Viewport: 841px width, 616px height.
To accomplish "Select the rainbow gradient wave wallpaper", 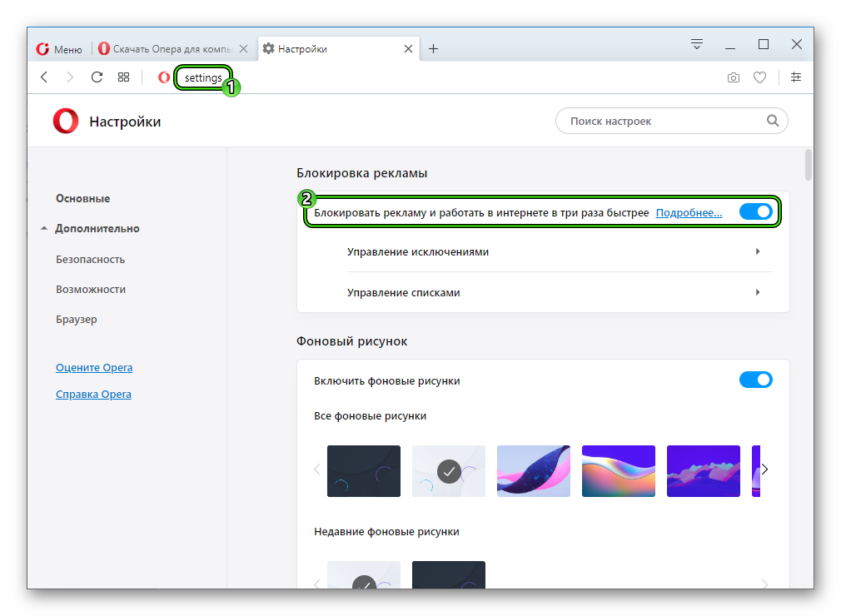I will coord(619,471).
